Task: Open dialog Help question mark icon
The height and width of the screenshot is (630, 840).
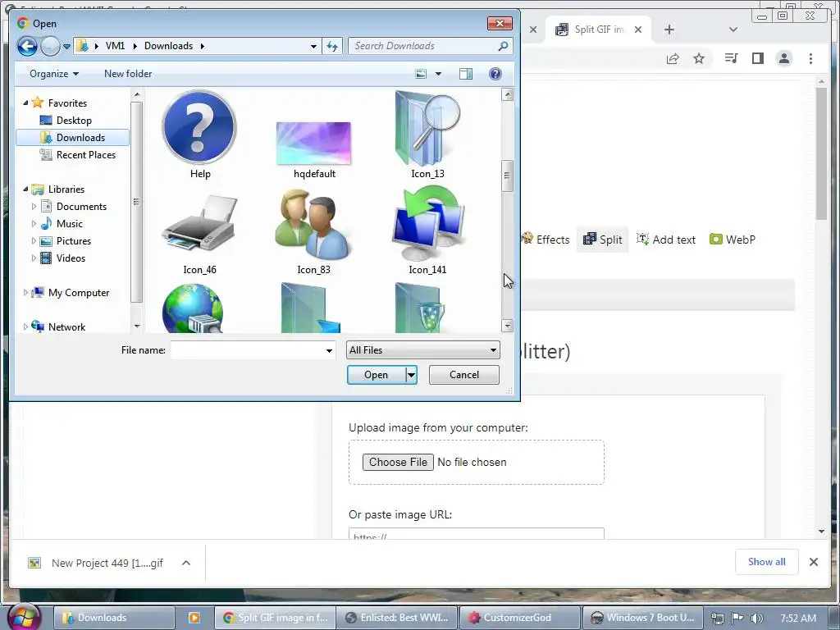Action: [x=495, y=74]
